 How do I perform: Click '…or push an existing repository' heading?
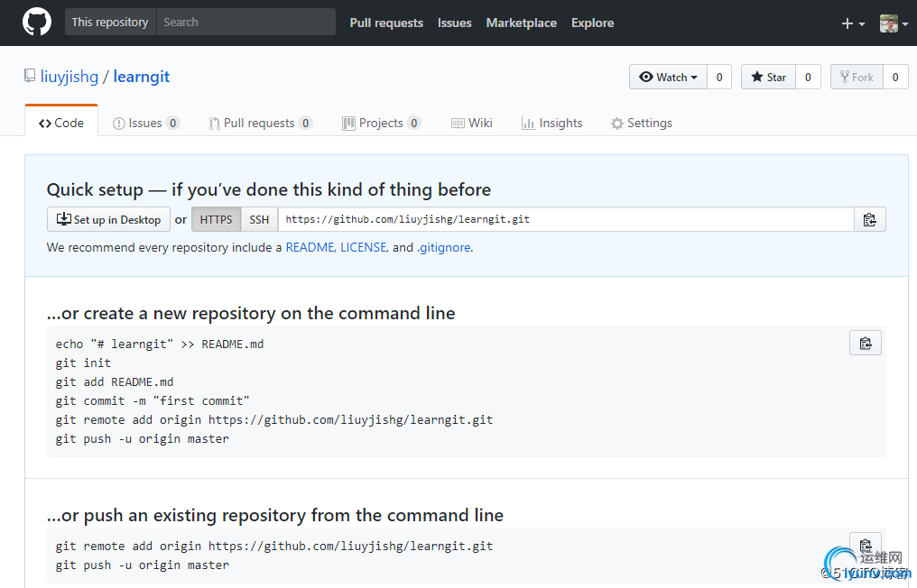coord(275,515)
